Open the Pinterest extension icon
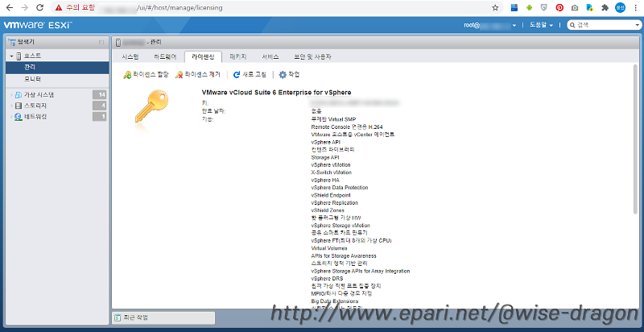 559,8
